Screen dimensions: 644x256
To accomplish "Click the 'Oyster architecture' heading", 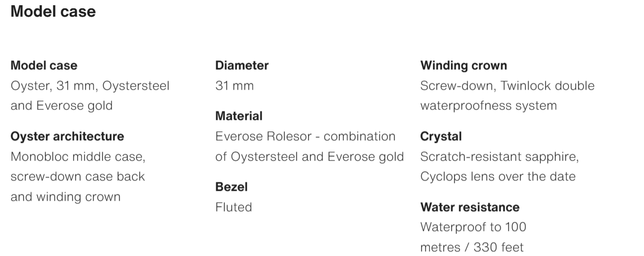I will [x=67, y=137].
